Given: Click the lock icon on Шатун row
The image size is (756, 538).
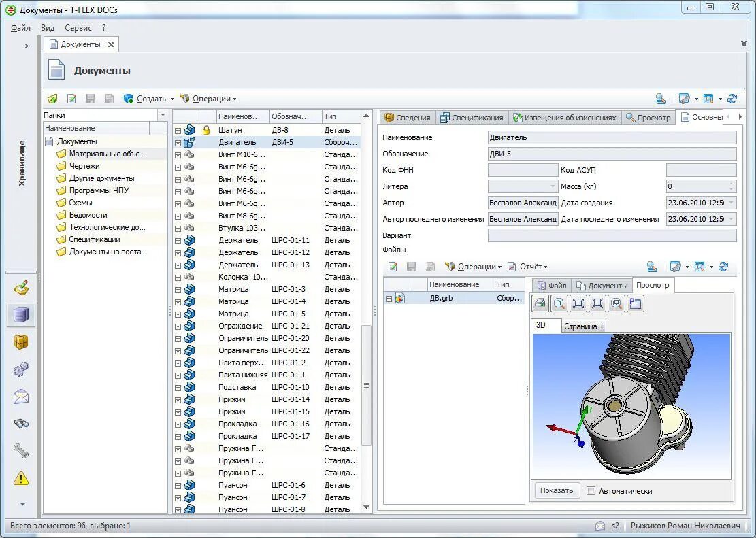Looking at the screenshot, I should pyautogui.click(x=206, y=130).
